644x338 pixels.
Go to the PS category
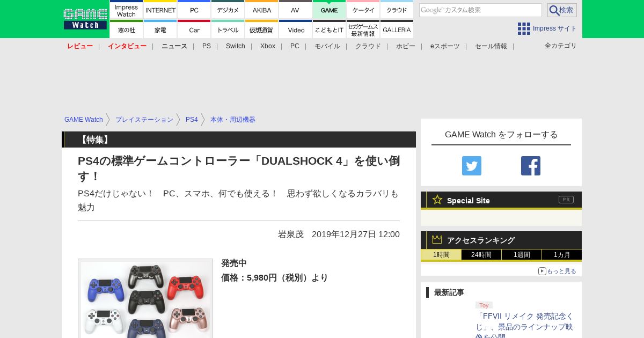[x=207, y=46]
